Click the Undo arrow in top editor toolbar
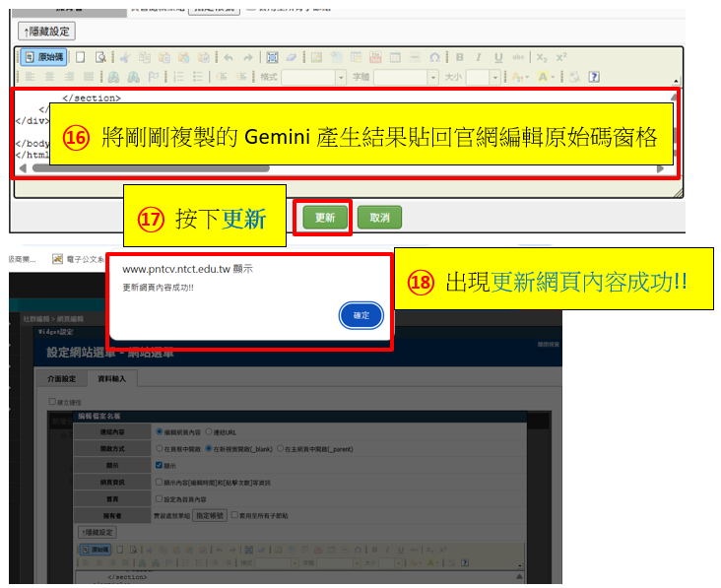Viewport: 721px width, 588px height. pos(229,57)
